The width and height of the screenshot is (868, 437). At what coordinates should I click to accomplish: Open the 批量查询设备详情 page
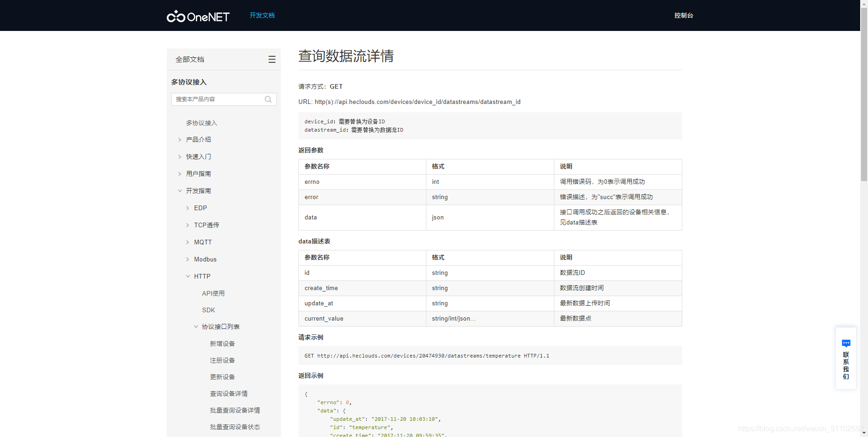click(x=235, y=410)
